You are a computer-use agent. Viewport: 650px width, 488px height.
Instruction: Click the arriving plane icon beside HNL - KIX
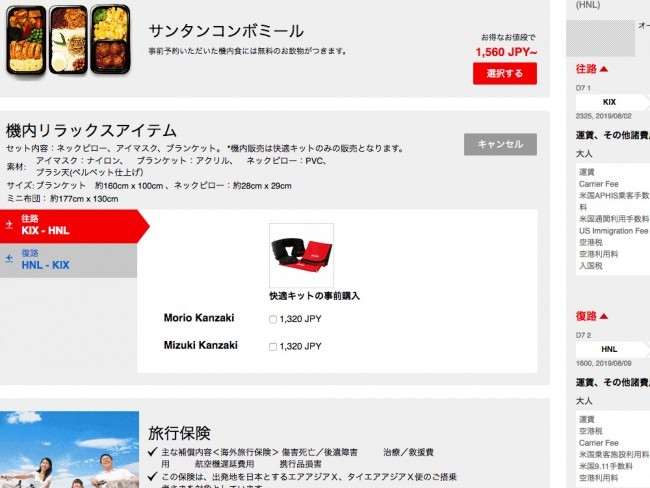[x=9, y=259]
